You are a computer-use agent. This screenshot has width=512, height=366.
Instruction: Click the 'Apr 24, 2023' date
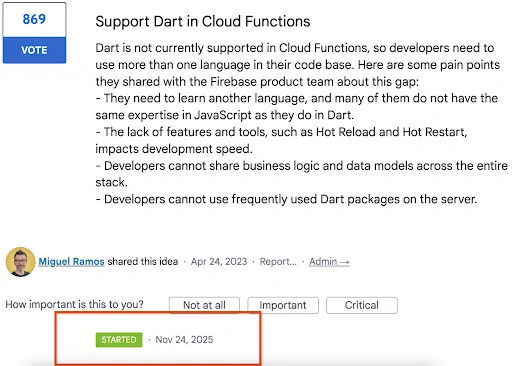tap(219, 262)
